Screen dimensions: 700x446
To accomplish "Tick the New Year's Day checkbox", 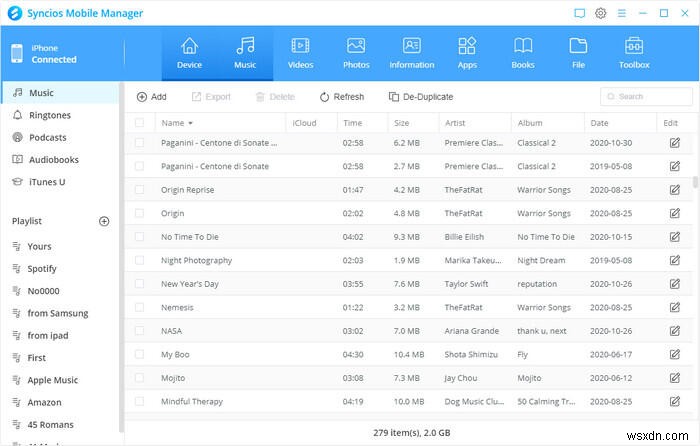I will (139, 284).
